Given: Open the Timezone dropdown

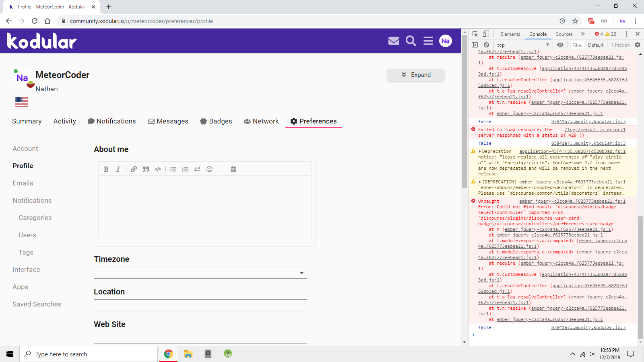Looking at the screenshot, I should click(x=200, y=273).
